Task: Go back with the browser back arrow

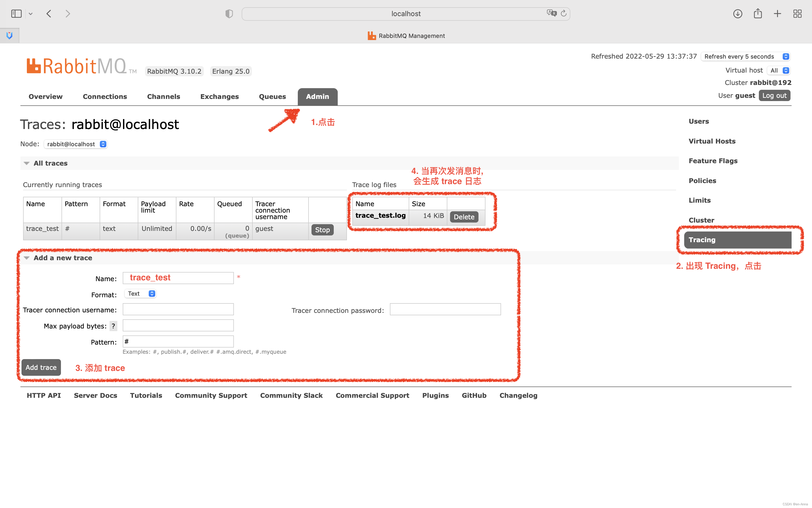Action: click(x=49, y=13)
